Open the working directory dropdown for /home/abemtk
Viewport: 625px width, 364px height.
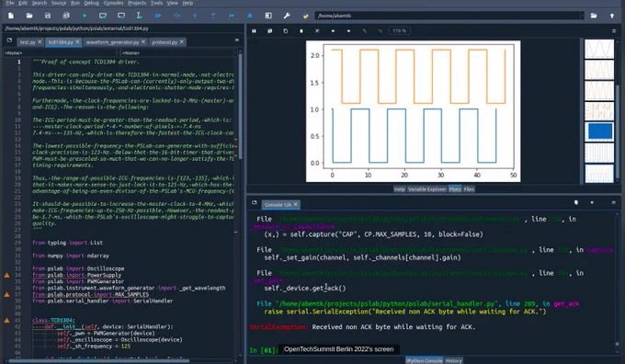click(582, 16)
